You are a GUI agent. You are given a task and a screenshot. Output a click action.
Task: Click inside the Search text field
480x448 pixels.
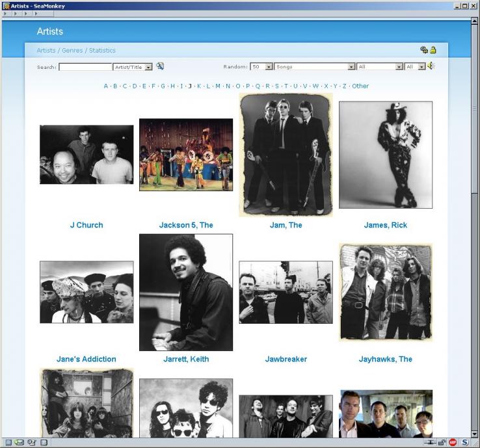click(85, 67)
